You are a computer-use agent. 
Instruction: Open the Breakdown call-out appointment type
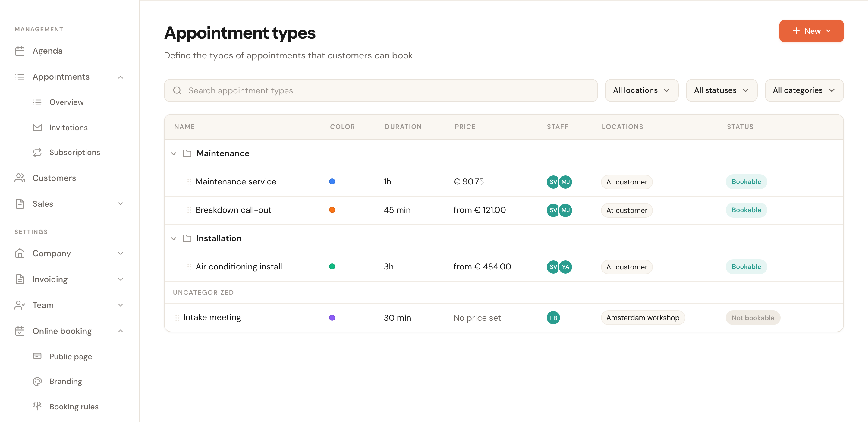point(233,210)
